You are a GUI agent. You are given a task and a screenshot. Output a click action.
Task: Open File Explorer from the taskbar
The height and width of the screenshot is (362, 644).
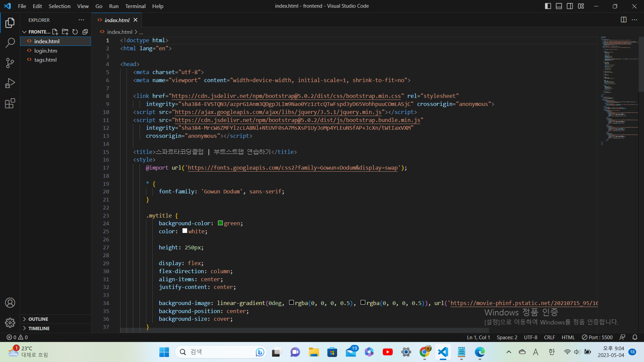pos(314,352)
